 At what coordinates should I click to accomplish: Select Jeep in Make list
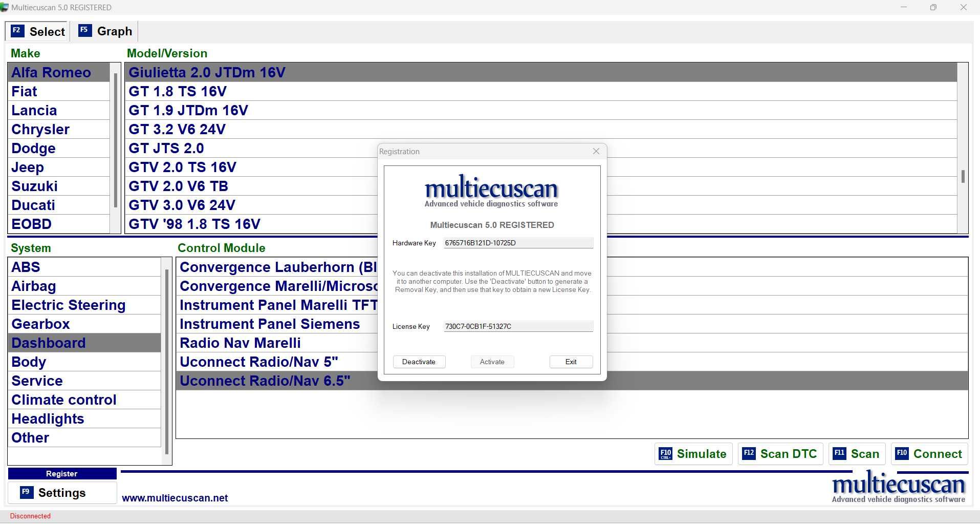[59, 167]
